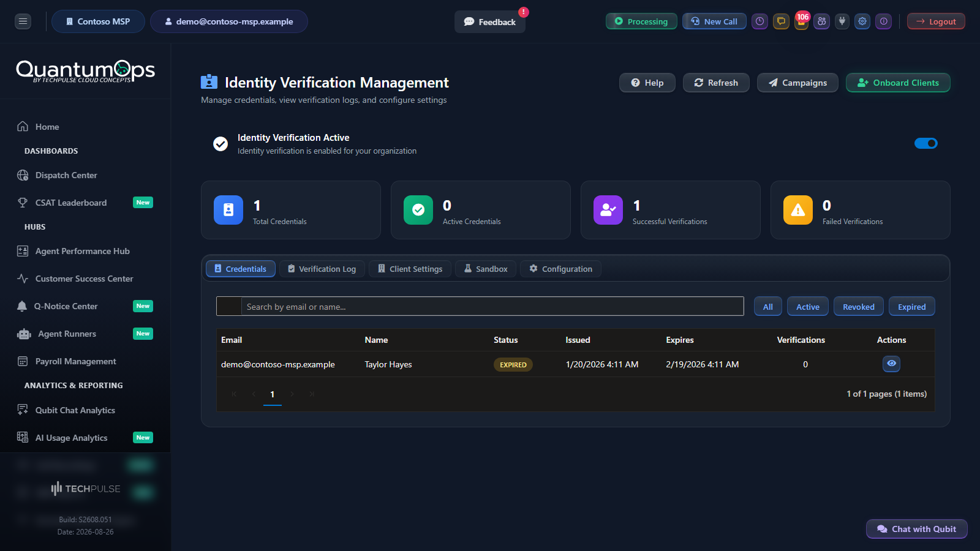The width and height of the screenshot is (980, 551).
Task: Click the Processing status button
Action: [x=641, y=21]
